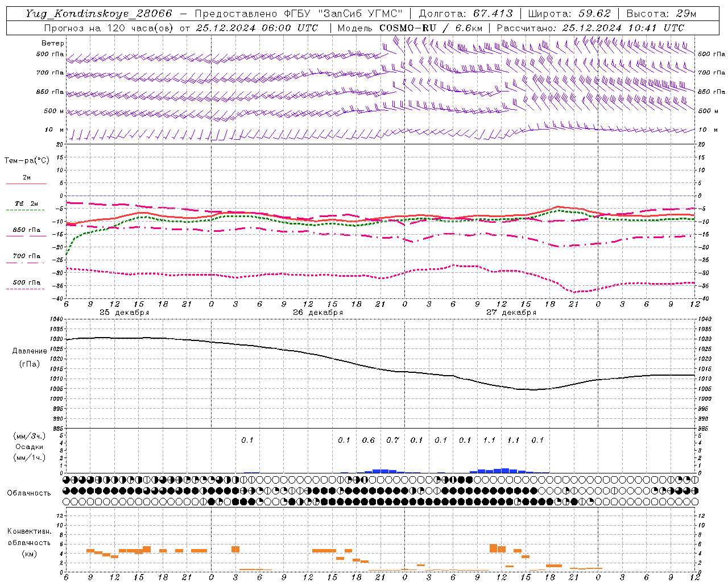728x582 pixels.
Task: Click the longitude value Долгота: 67.413
Action: (x=466, y=14)
